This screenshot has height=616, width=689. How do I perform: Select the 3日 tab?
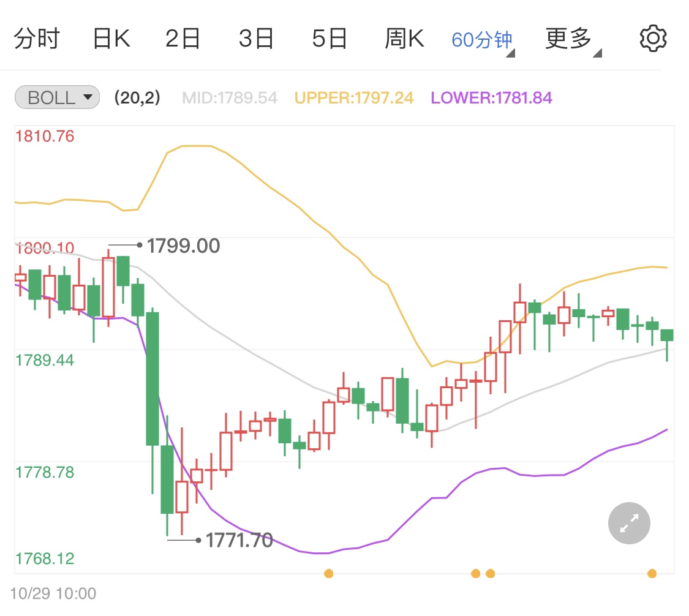coord(256,39)
